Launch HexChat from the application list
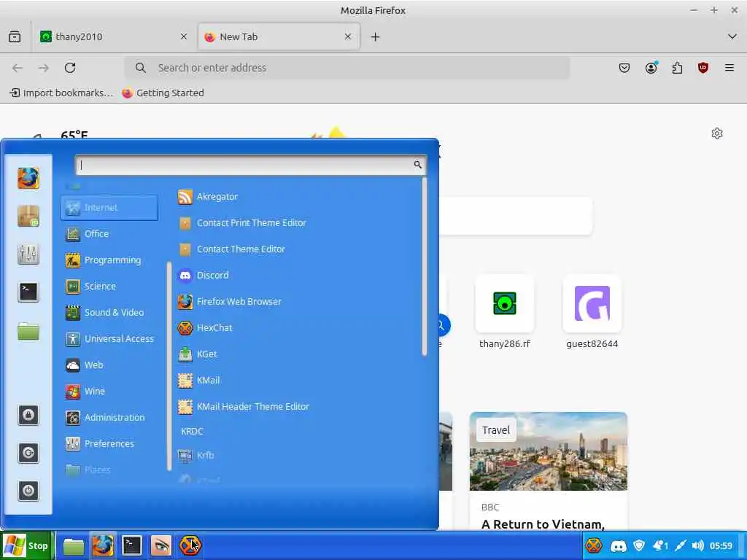Screen dimensions: 747x560 (x=205, y=327)
